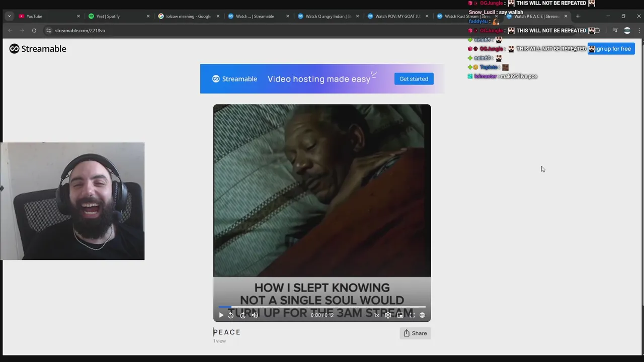Enter fullscreen video mode
This screenshot has height=362, width=644.
tap(412, 315)
